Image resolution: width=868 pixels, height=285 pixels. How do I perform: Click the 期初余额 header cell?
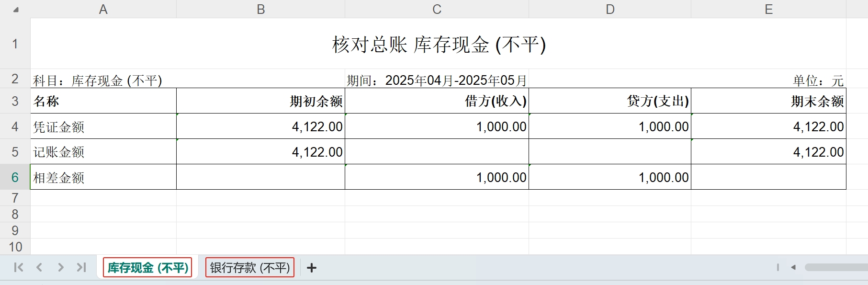coord(260,101)
